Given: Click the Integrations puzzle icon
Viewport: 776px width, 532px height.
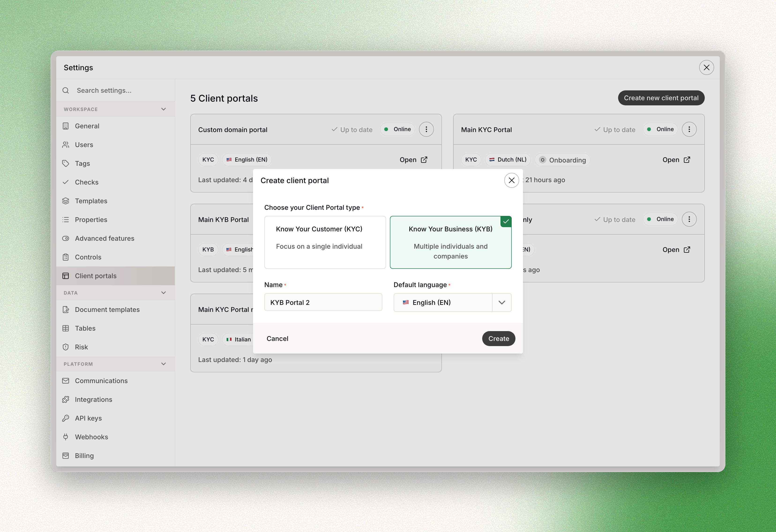Looking at the screenshot, I should (x=66, y=399).
